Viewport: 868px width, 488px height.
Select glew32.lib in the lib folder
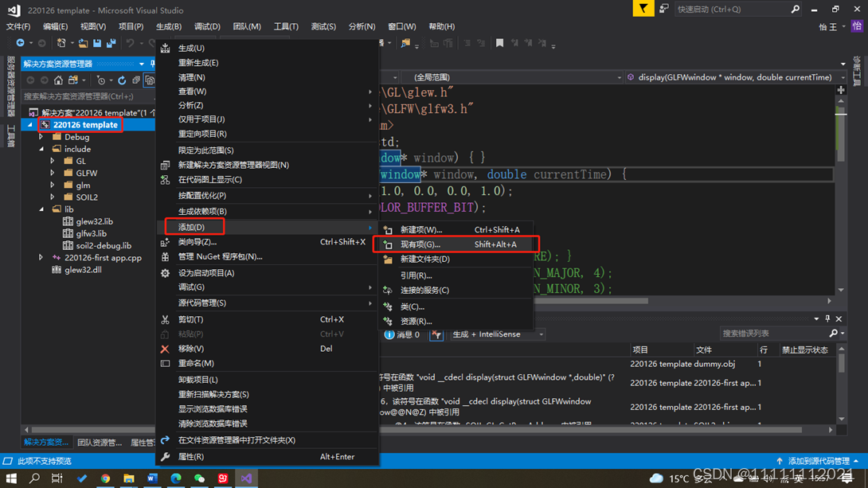94,221
